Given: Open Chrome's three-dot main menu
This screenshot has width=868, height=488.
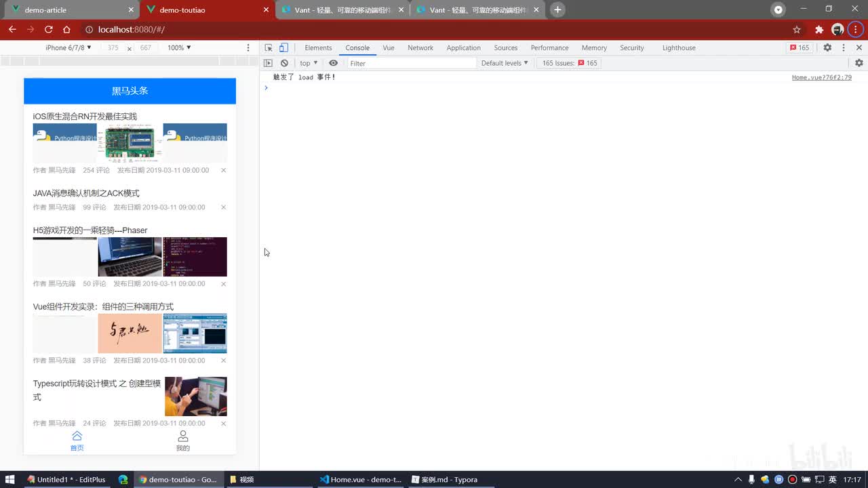Looking at the screenshot, I should [x=856, y=29].
